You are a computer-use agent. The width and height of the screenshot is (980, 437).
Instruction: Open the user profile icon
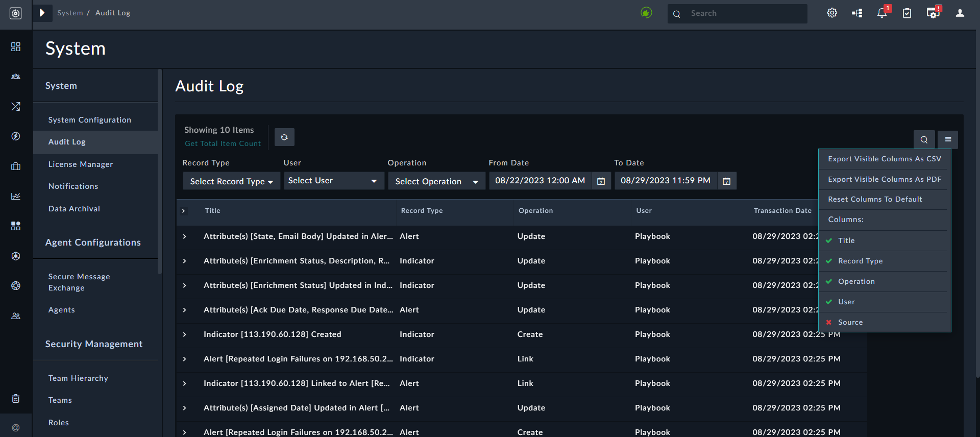tap(960, 13)
